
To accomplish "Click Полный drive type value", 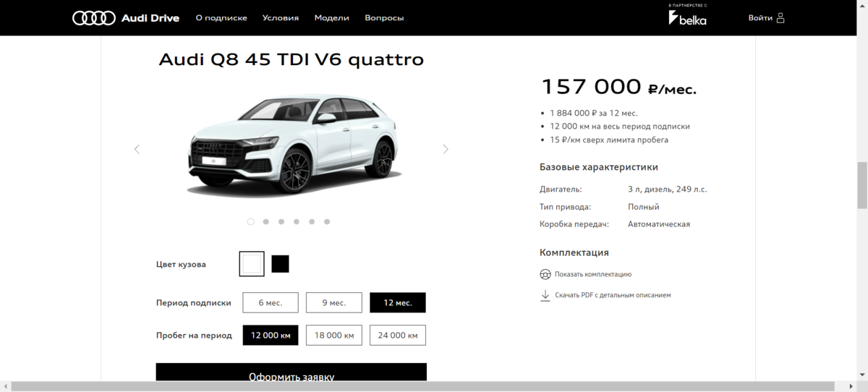I will (644, 207).
